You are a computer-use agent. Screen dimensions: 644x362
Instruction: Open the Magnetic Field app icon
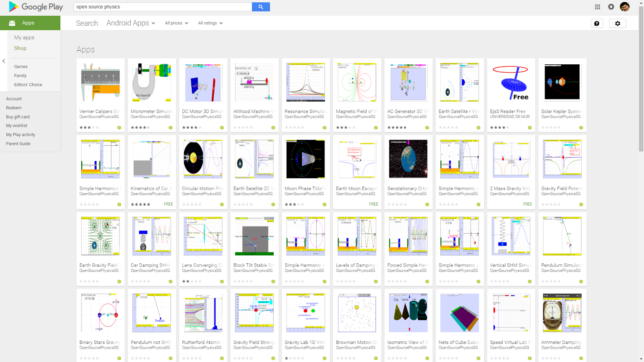[x=357, y=82]
